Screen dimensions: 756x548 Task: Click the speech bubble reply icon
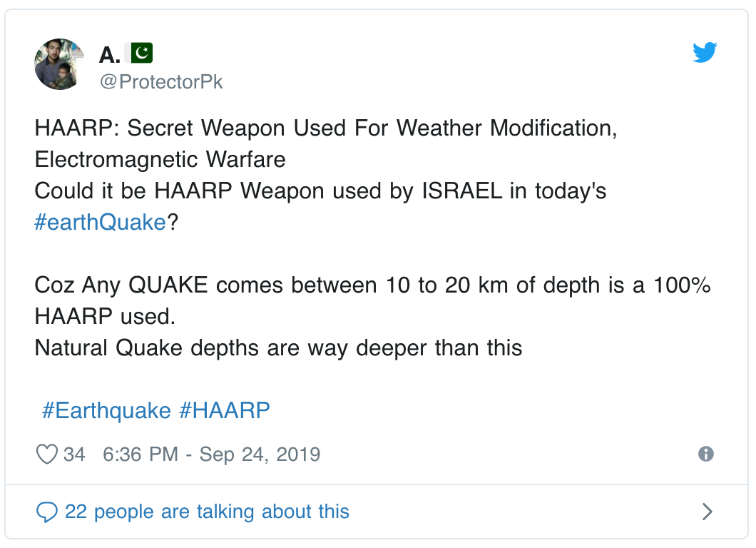click(47, 512)
